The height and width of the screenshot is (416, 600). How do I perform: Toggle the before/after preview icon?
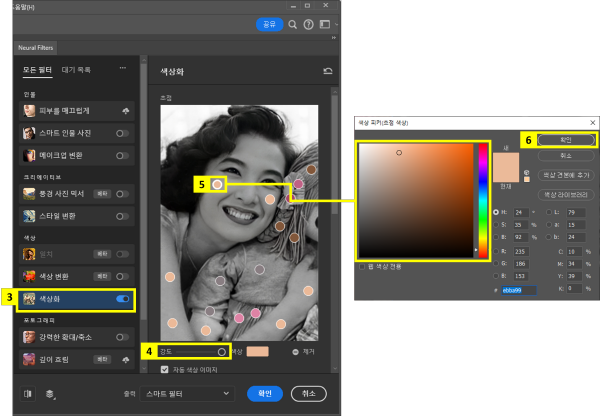click(28, 394)
